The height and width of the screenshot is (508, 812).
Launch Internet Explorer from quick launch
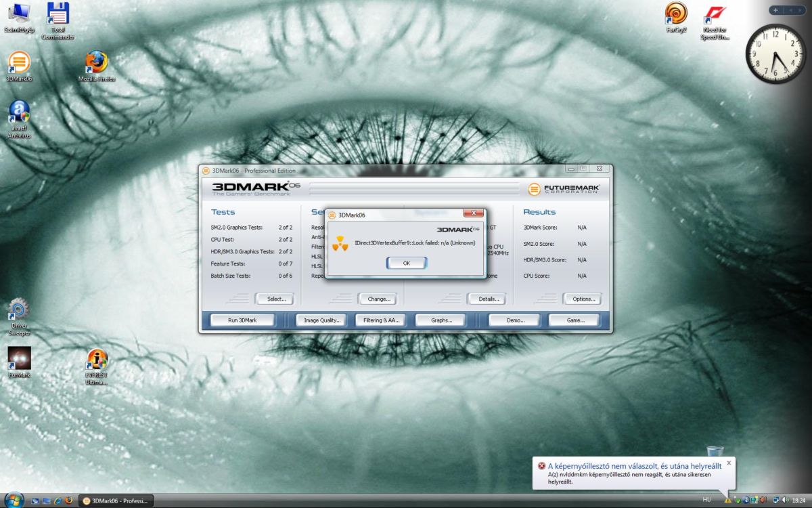[58, 501]
